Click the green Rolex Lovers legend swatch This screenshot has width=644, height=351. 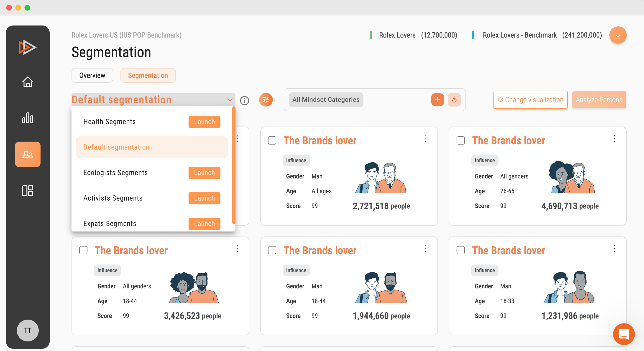click(371, 35)
